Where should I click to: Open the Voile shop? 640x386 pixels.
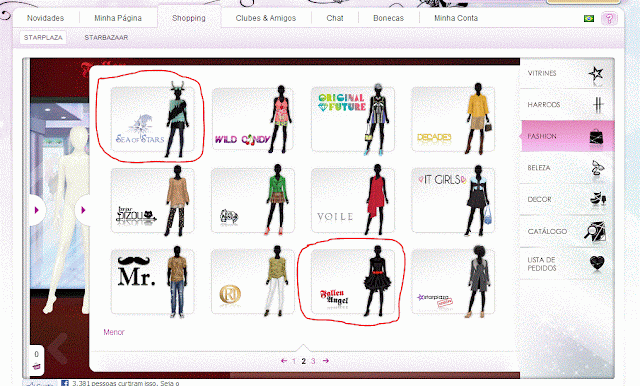pyautogui.click(x=353, y=200)
